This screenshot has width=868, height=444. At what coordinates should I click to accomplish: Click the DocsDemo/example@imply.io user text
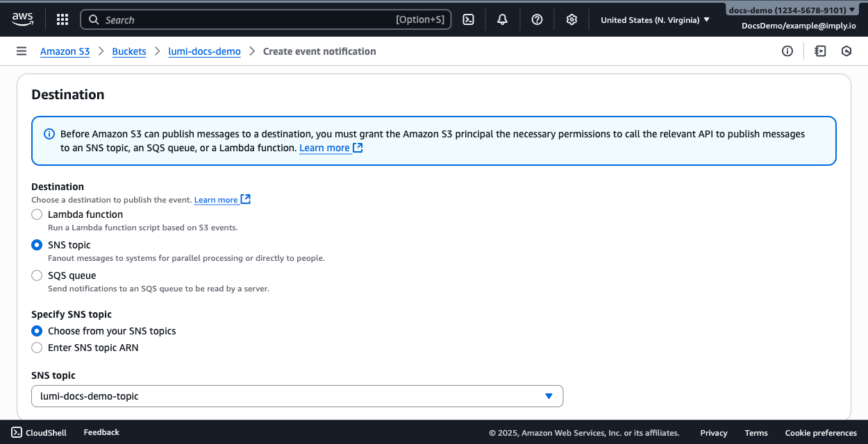tap(799, 26)
